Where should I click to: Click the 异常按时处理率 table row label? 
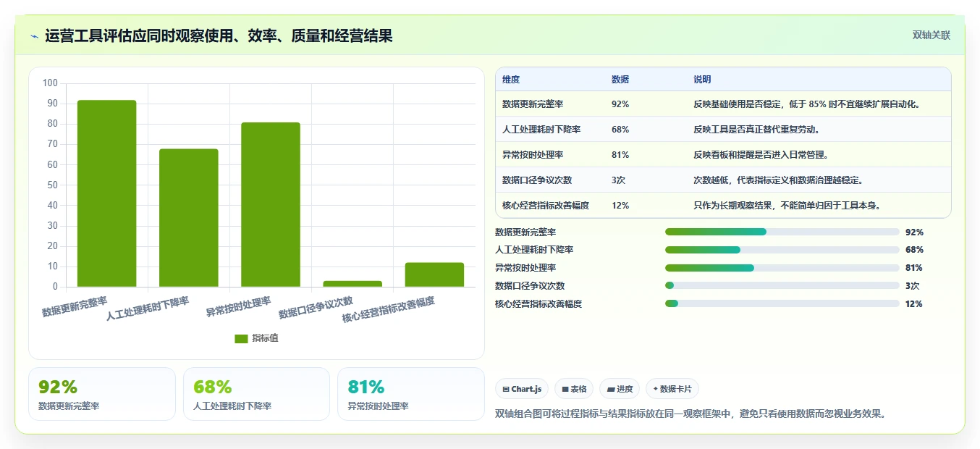(x=533, y=155)
